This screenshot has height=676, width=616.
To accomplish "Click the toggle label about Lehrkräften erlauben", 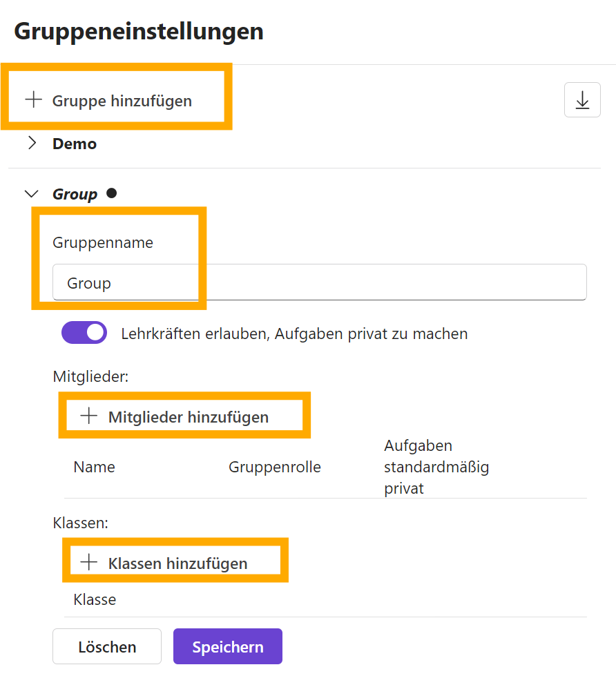I will coord(294,334).
